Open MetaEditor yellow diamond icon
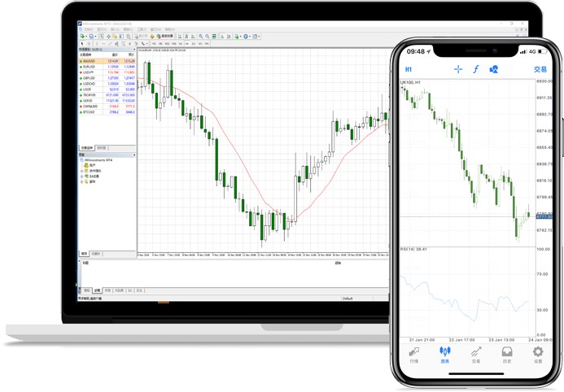 (x=152, y=37)
